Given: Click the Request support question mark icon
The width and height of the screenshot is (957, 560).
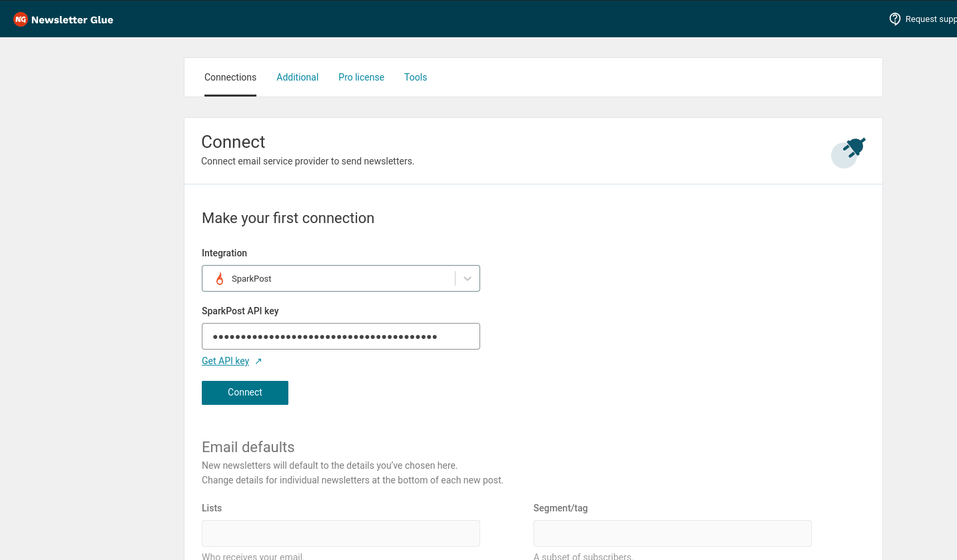Looking at the screenshot, I should [x=895, y=19].
